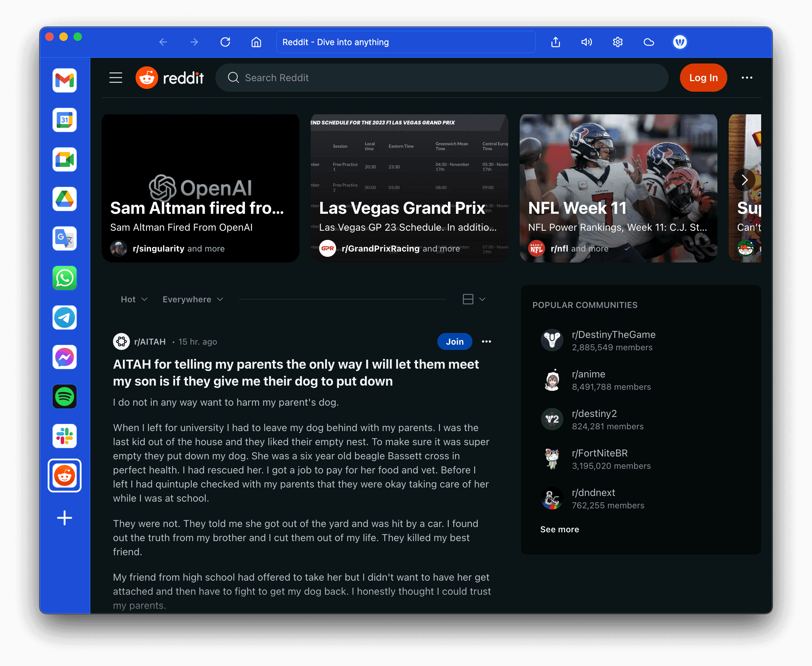Open Slack app from sidebar

pos(65,434)
